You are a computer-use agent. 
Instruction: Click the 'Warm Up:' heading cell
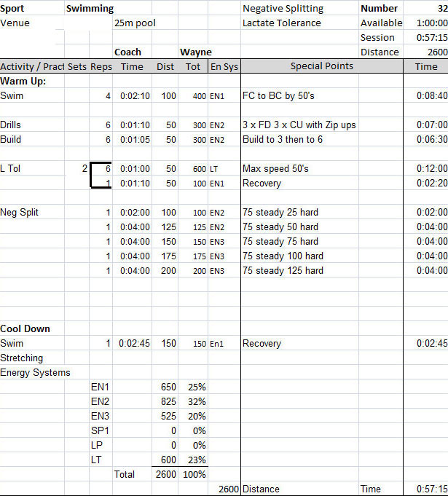click(23, 82)
